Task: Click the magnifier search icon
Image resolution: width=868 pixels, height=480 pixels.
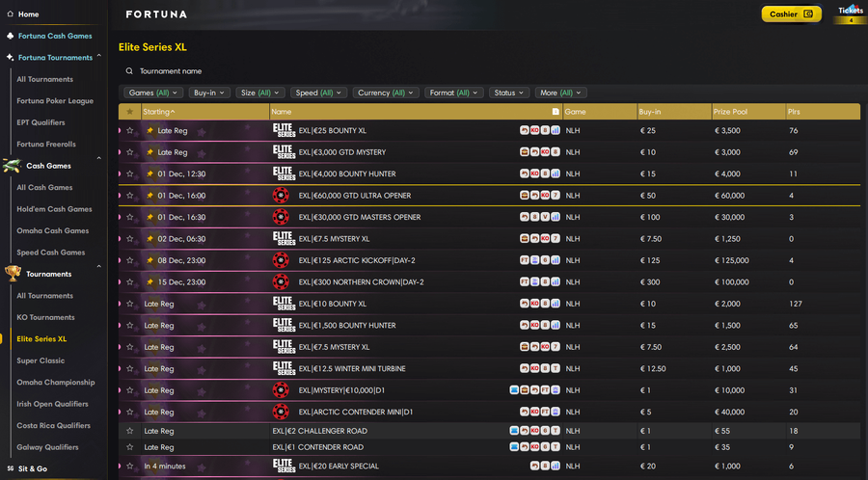Action: (129, 71)
